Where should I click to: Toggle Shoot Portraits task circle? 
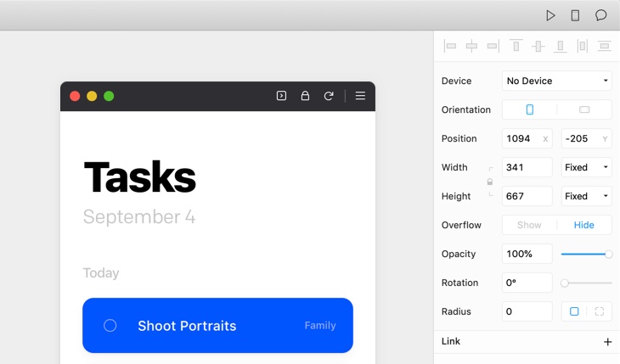(110, 325)
